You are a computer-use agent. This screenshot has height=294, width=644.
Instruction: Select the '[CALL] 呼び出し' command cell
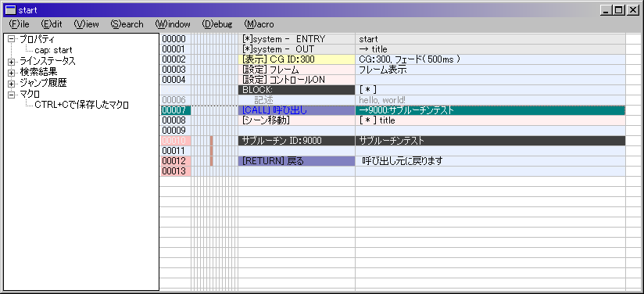296,110
